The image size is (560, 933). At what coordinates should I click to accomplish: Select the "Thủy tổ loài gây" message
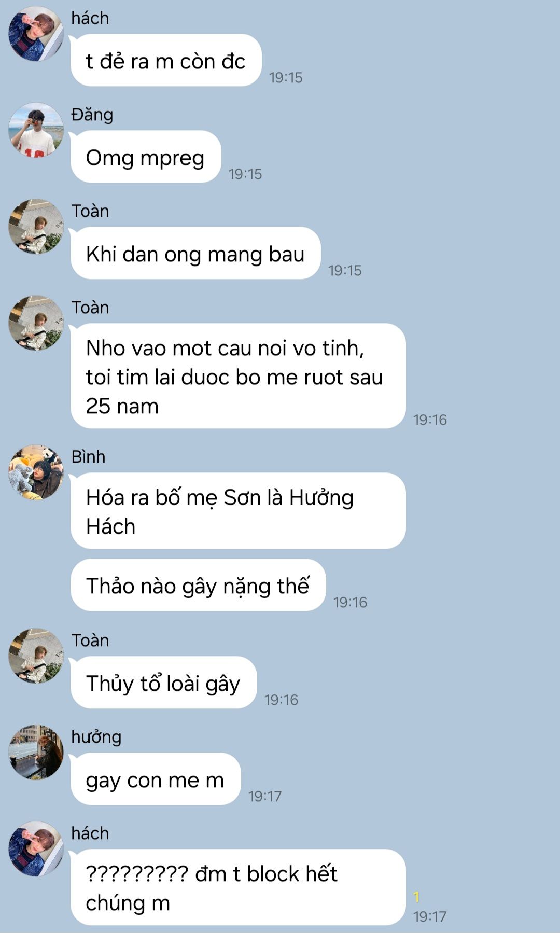164,683
